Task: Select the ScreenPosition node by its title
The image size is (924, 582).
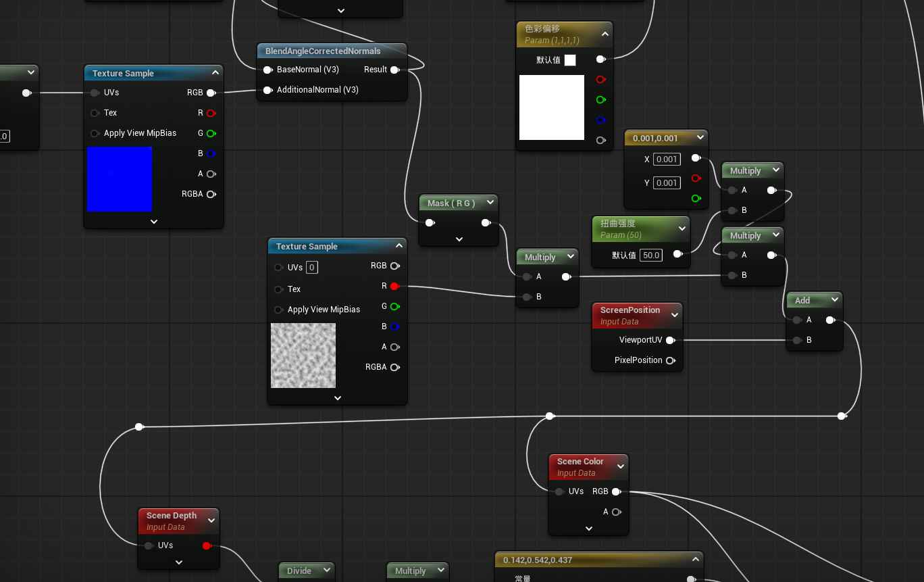Action: click(630, 310)
